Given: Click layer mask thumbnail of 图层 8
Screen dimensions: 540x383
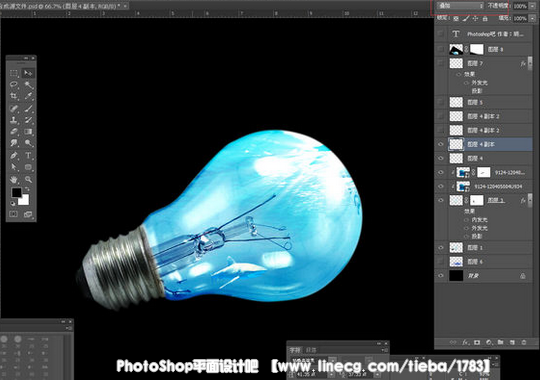Looking at the screenshot, I should (477, 49).
